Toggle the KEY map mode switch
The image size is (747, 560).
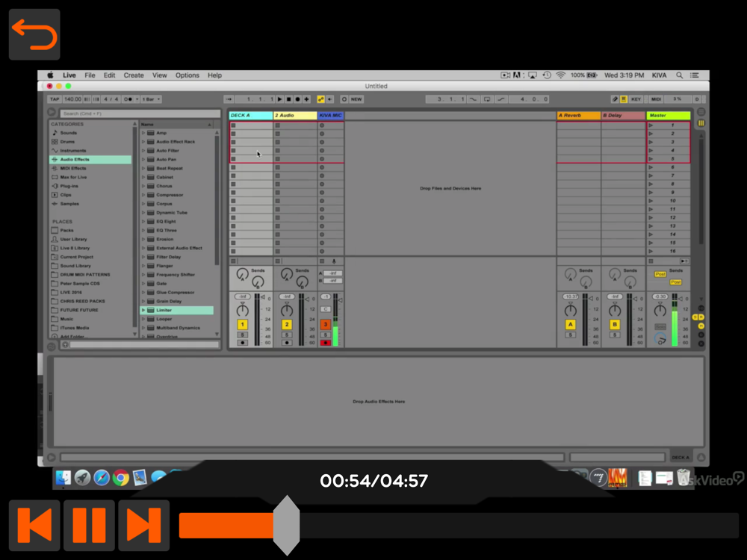coord(636,99)
